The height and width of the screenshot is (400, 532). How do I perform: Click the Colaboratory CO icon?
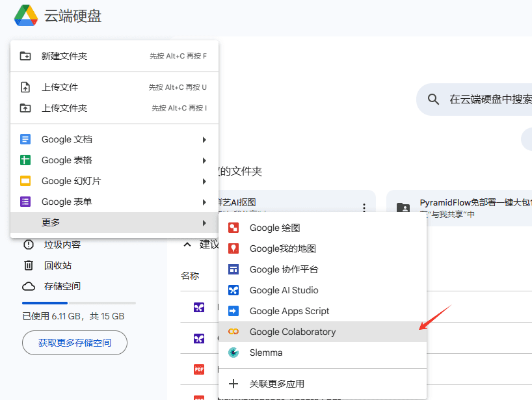point(233,332)
